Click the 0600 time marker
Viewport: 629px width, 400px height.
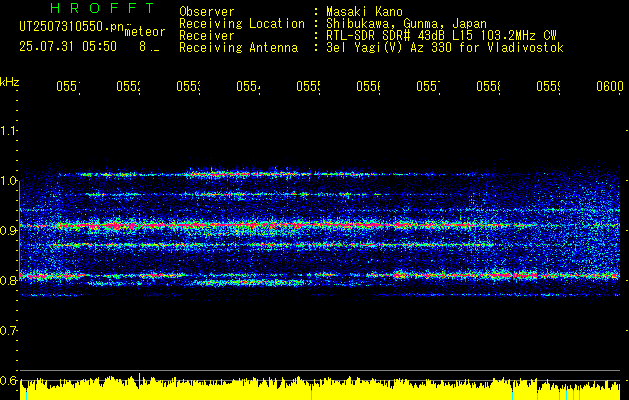click(x=610, y=86)
